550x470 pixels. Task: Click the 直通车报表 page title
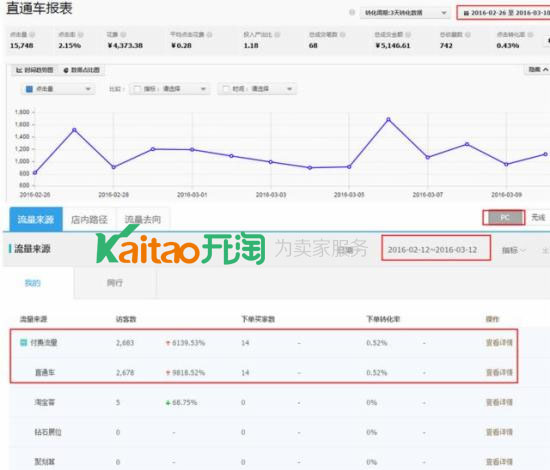pos(39,8)
